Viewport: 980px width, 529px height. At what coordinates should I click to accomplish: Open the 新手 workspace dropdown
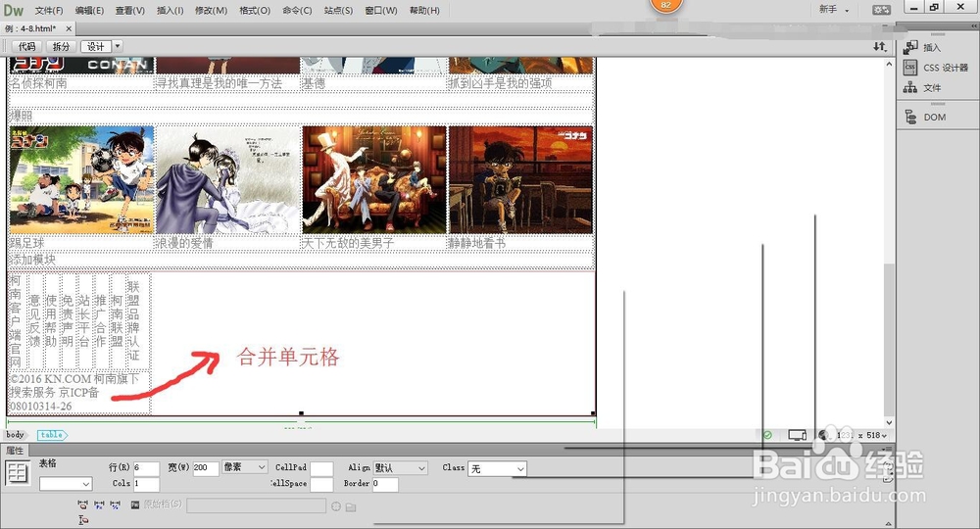click(x=834, y=10)
